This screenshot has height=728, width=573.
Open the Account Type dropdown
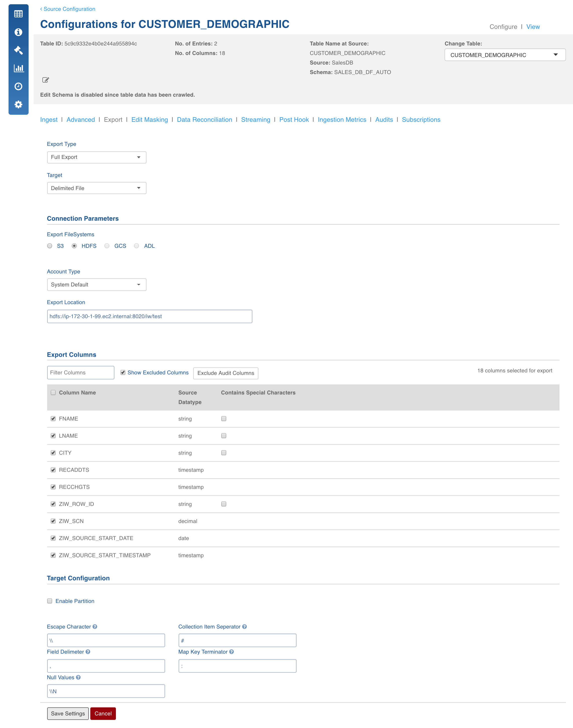click(97, 285)
